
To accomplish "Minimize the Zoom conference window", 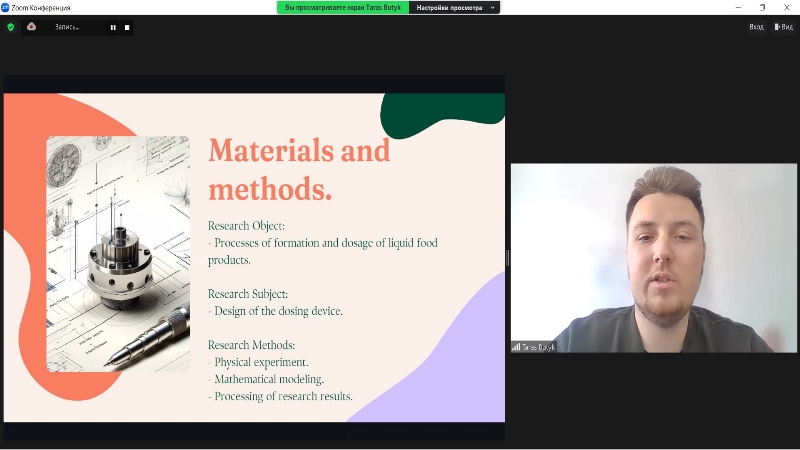I will tap(738, 7).
